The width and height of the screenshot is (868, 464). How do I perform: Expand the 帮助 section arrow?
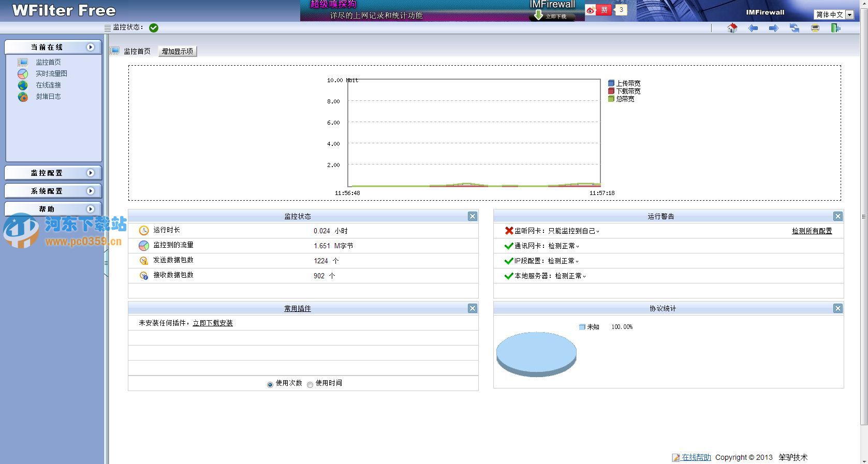(91, 209)
